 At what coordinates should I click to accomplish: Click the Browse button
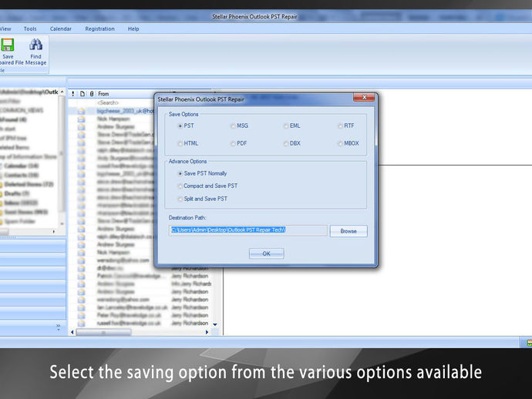(348, 231)
